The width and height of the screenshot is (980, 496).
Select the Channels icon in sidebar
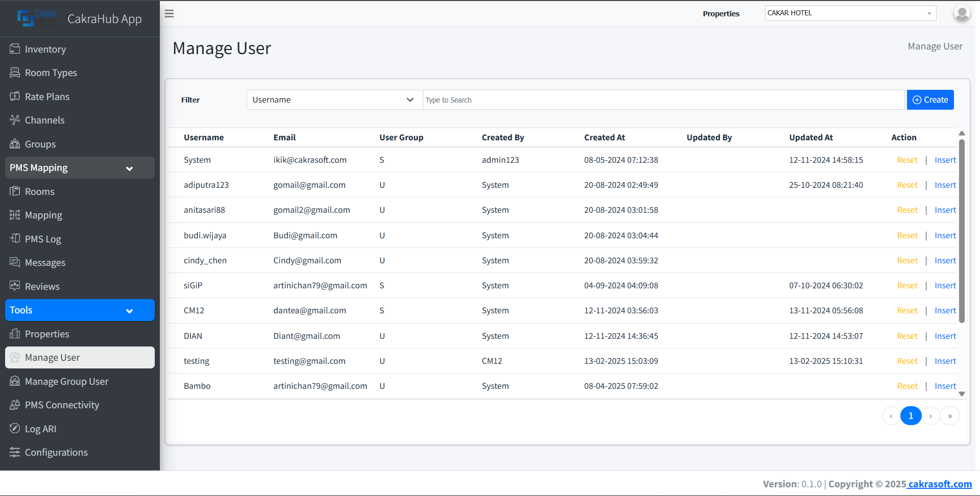pos(15,120)
